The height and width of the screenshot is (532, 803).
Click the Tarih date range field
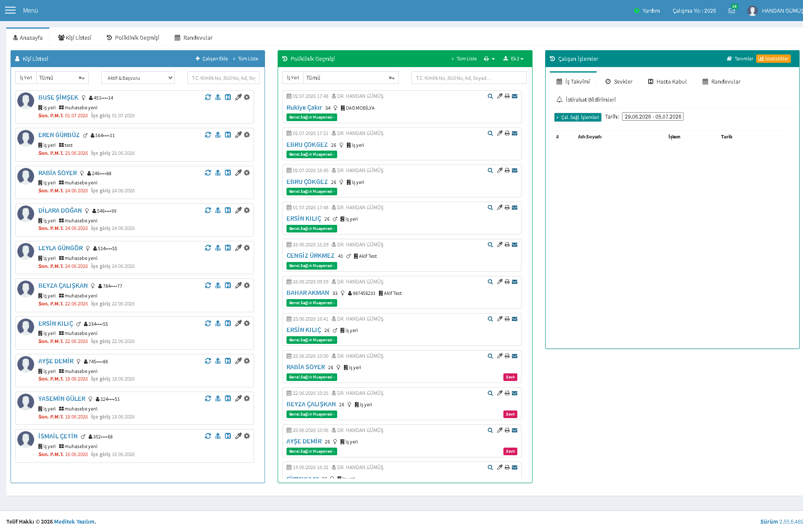[653, 116]
